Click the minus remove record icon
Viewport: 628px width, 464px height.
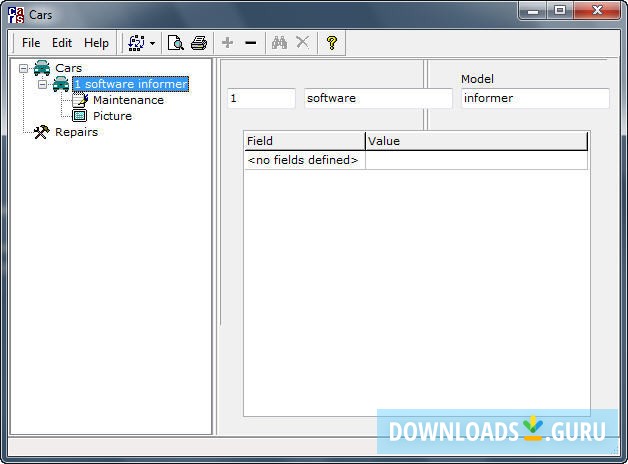tap(251, 42)
